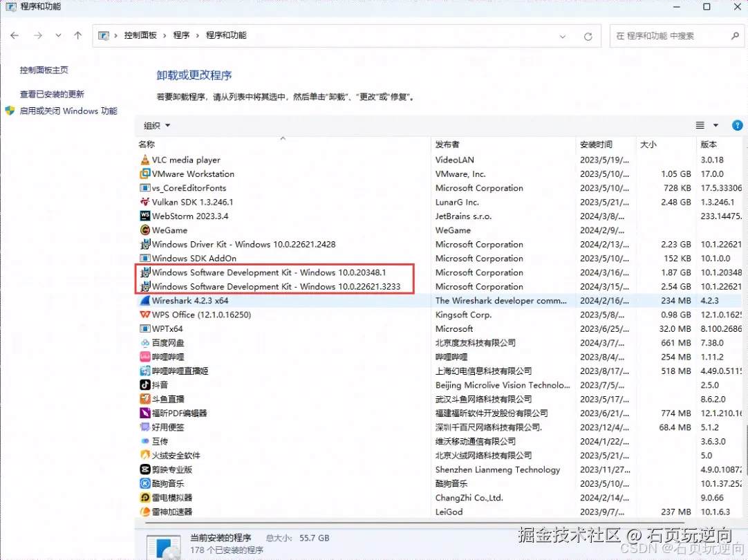
Task: Click the WeGame icon
Action: coord(145,230)
